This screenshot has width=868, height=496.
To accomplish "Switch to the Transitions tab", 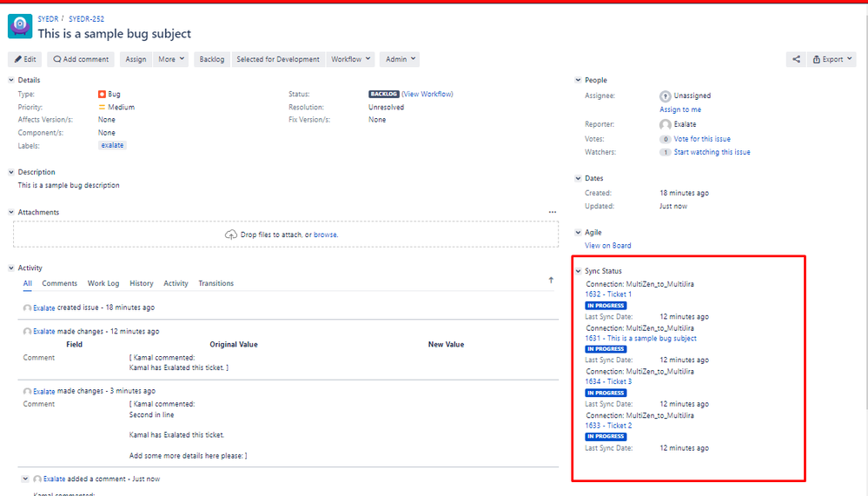I will coord(215,283).
